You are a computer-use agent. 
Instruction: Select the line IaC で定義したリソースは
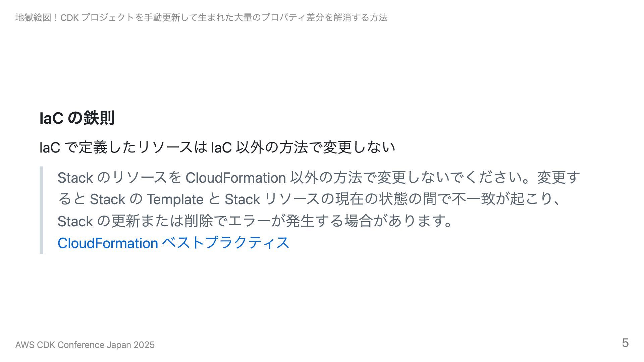[x=217, y=147]
